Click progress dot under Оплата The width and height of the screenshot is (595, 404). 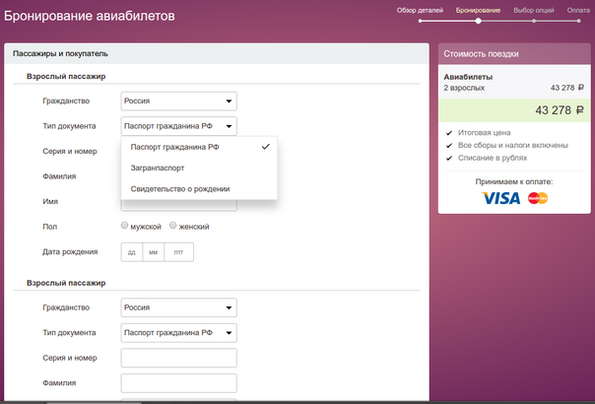pyautogui.click(x=579, y=21)
